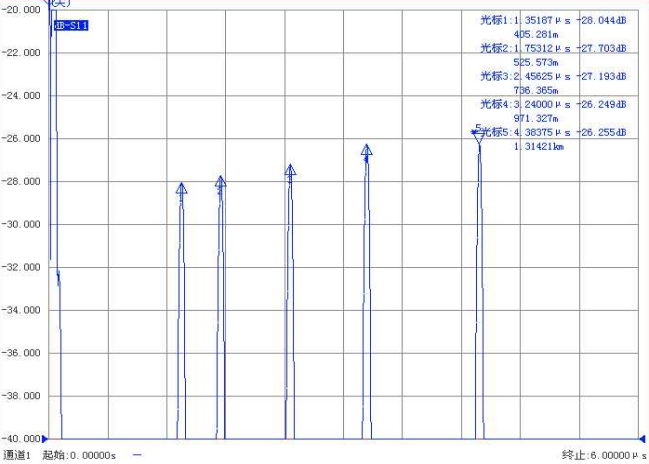Click the marker 4 triangle at 3.24 µs peak

367,151
